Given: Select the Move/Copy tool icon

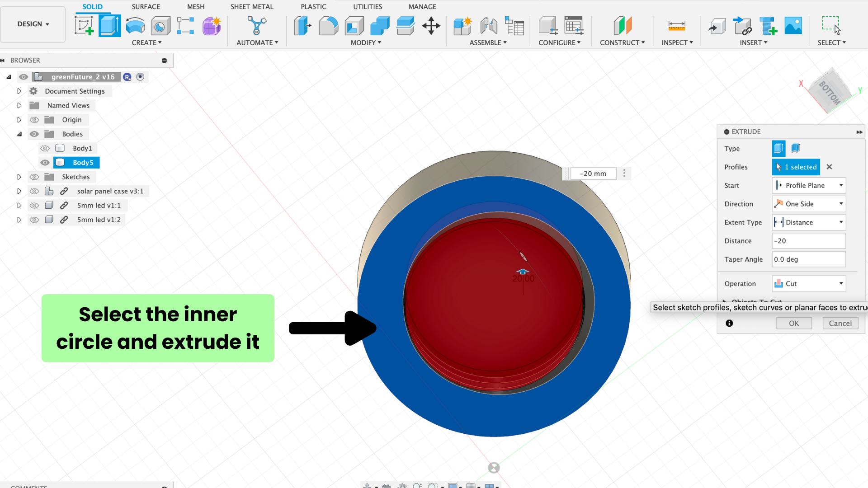Looking at the screenshot, I should (431, 26).
